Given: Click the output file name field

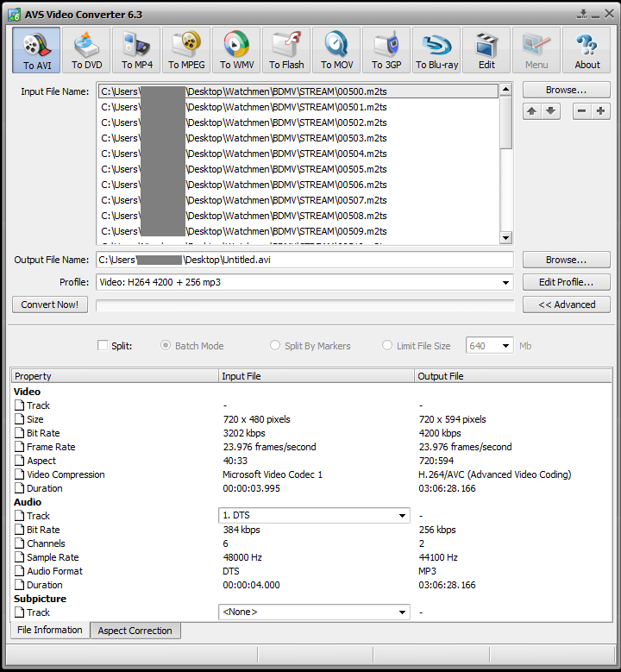Looking at the screenshot, I should [x=304, y=260].
